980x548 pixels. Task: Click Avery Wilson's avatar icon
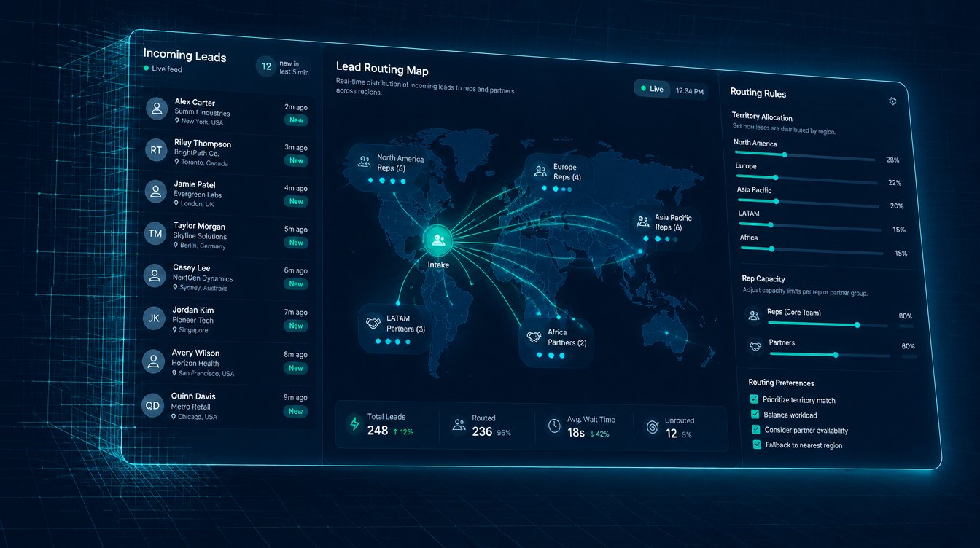[154, 361]
